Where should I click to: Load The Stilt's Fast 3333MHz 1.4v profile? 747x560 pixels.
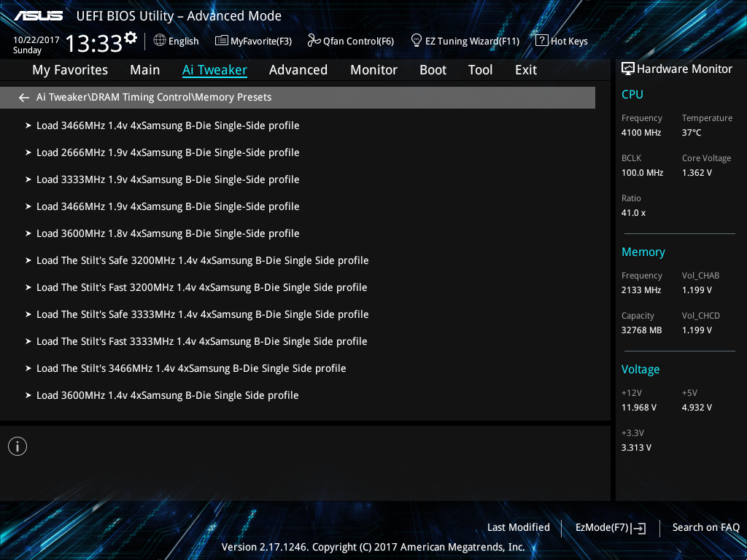(201, 341)
